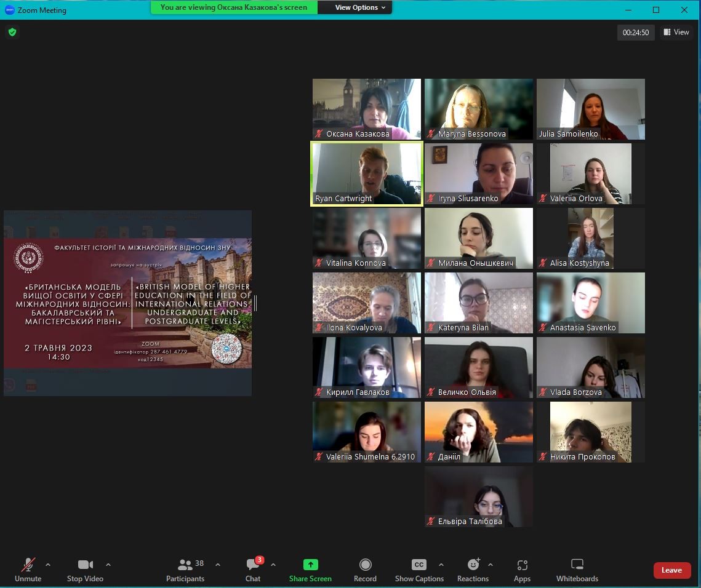Open the Reactions emoji picker
The width and height of the screenshot is (701, 588).
click(x=473, y=565)
